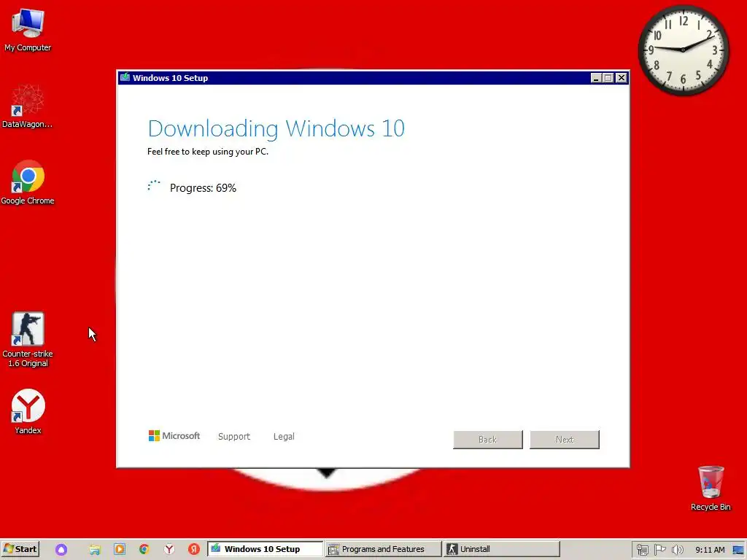Image resolution: width=747 pixels, height=560 pixels.
Task: Launch the white Yandex browser taskbar icon
Action: [x=169, y=550]
